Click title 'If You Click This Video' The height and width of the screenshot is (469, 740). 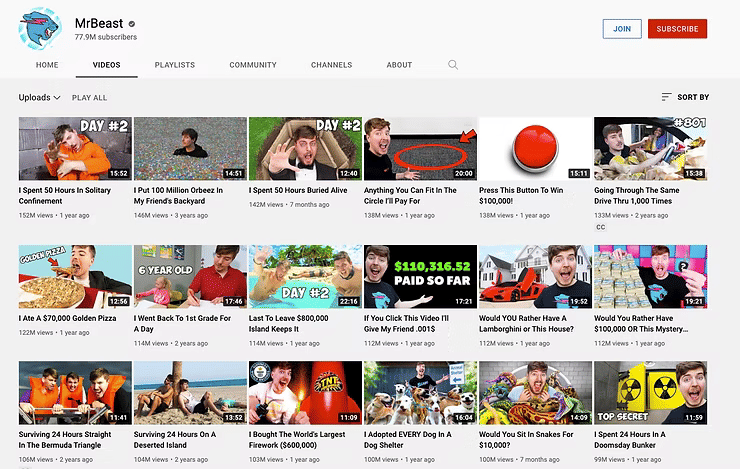pos(406,323)
